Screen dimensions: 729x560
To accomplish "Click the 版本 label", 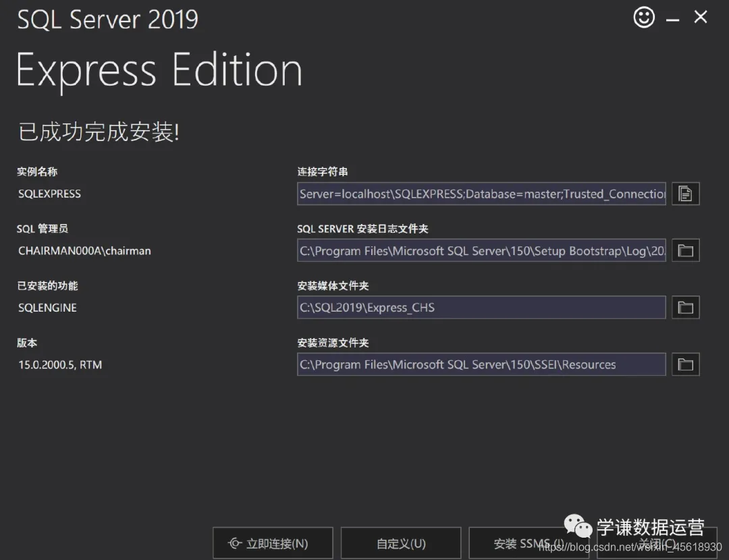I will 27,343.
